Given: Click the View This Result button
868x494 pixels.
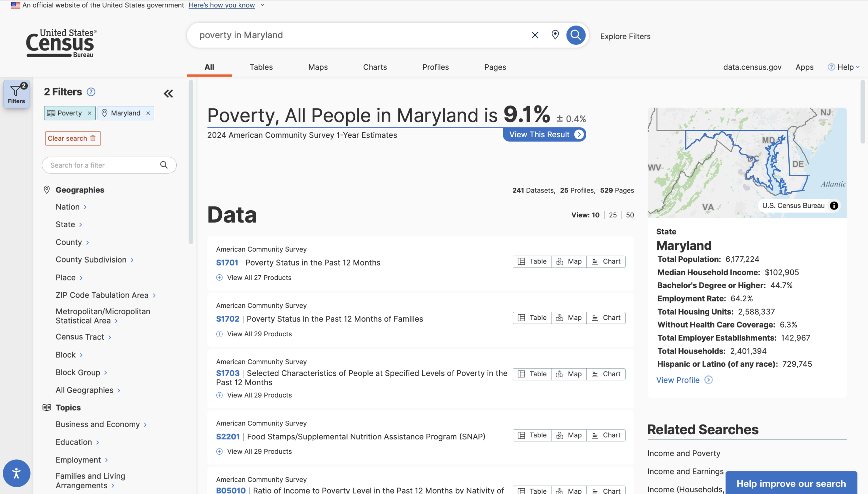Looking at the screenshot, I should 544,135.
